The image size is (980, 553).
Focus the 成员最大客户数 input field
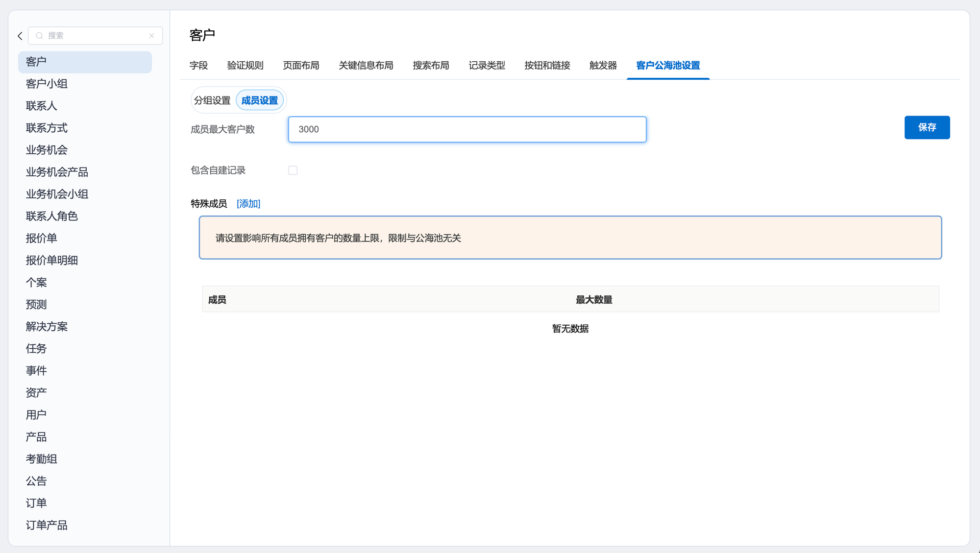click(467, 129)
